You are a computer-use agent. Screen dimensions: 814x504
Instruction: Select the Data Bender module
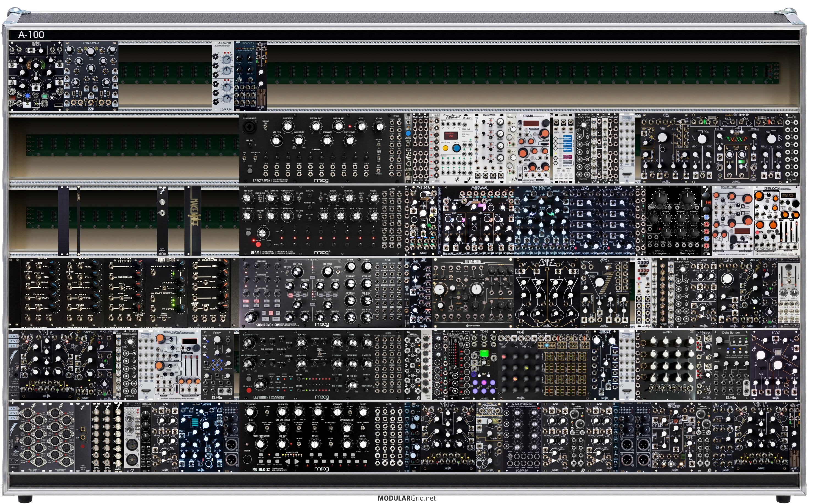tap(731, 365)
